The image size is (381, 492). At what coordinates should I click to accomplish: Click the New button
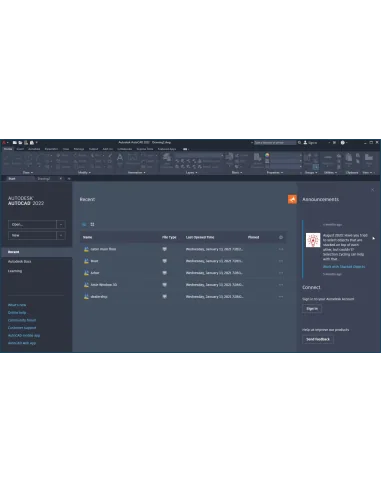32,235
